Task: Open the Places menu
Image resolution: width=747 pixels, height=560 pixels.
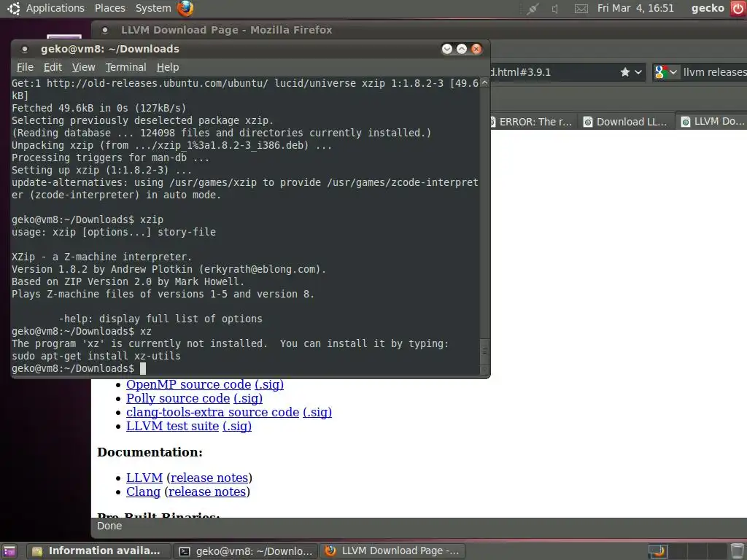Action: coord(110,8)
